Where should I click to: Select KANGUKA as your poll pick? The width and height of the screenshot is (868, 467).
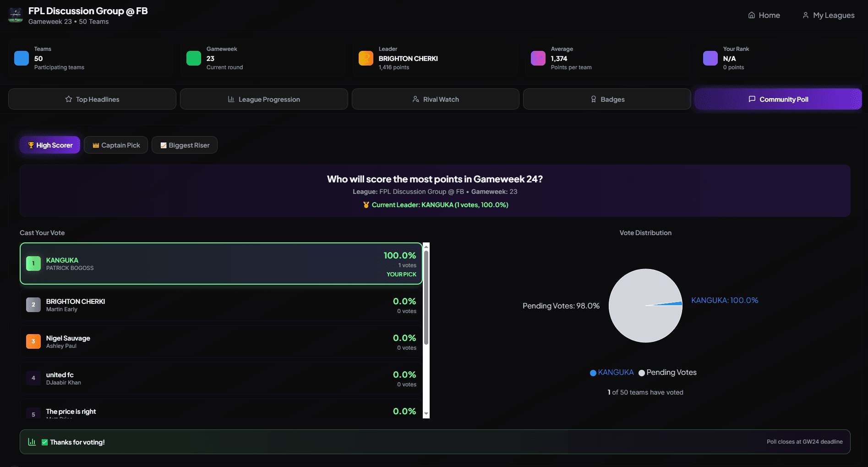pyautogui.click(x=221, y=264)
